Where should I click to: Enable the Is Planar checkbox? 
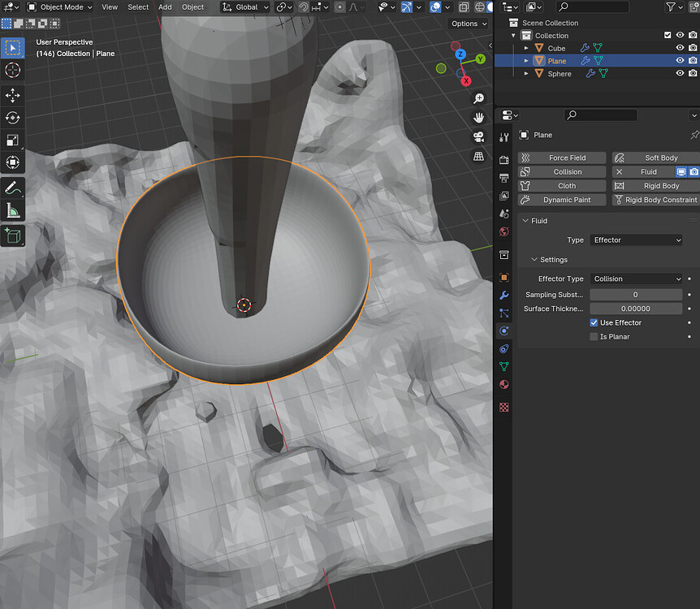pos(594,337)
